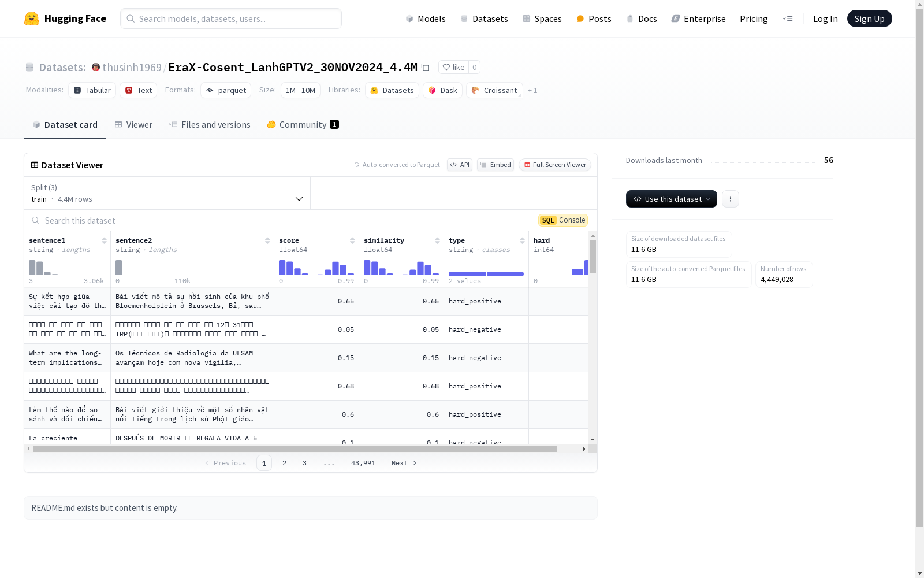Jump to last page 43,991
924x578 pixels.
363,463
